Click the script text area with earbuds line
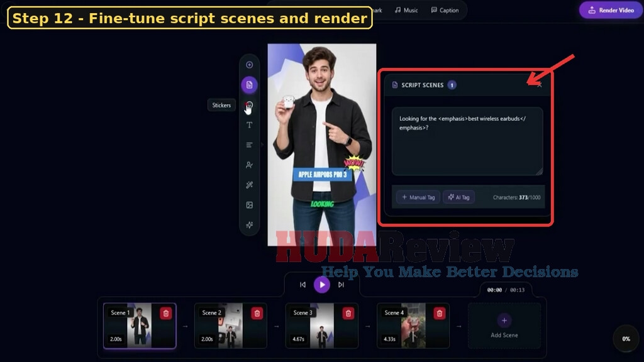The width and height of the screenshot is (644, 362). tap(467, 141)
